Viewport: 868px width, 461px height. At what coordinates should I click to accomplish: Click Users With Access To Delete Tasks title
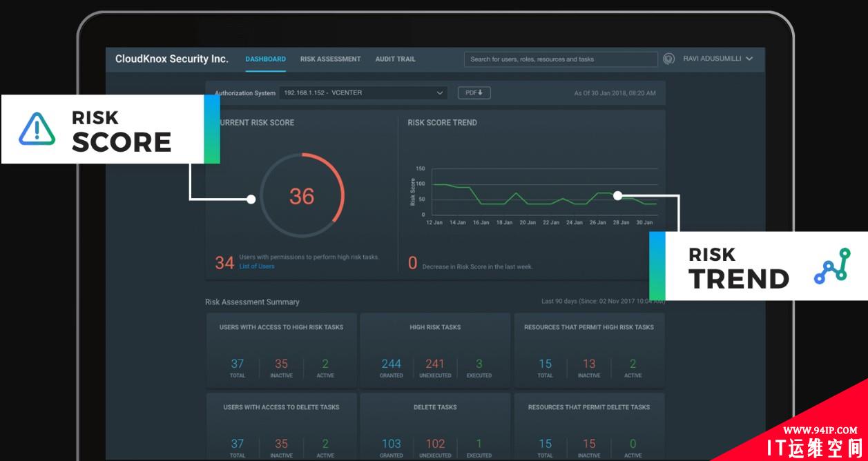[281, 407]
